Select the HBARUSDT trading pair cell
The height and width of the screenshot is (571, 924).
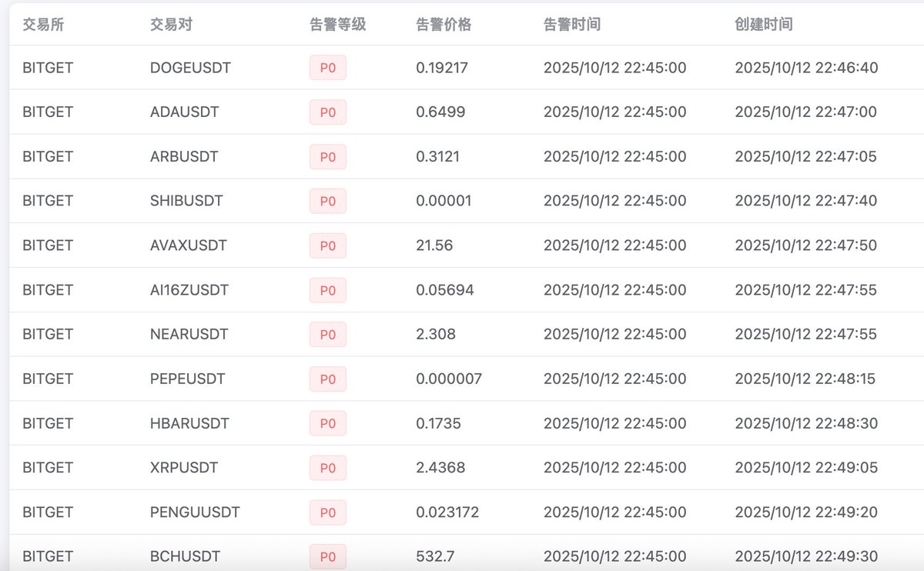tap(189, 423)
